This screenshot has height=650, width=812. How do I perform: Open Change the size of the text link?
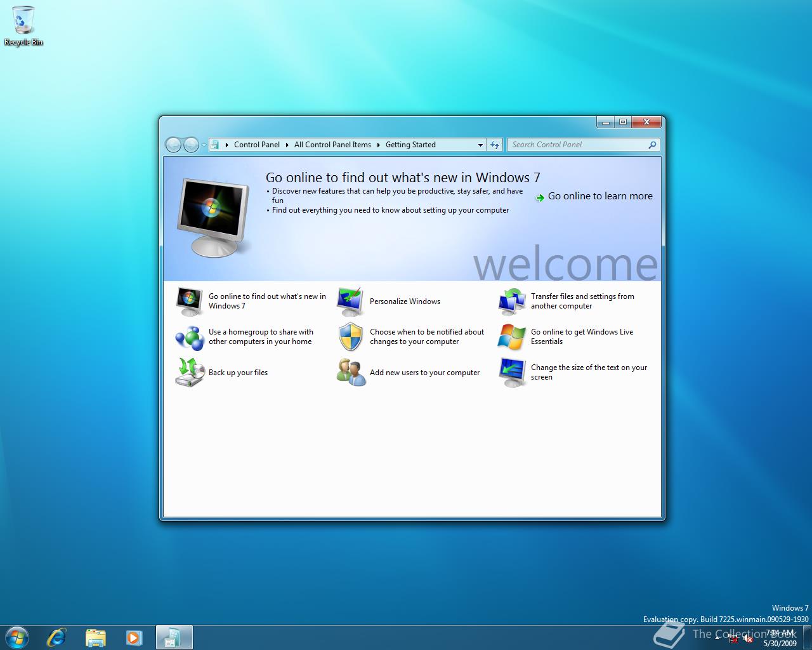pyautogui.click(x=589, y=372)
